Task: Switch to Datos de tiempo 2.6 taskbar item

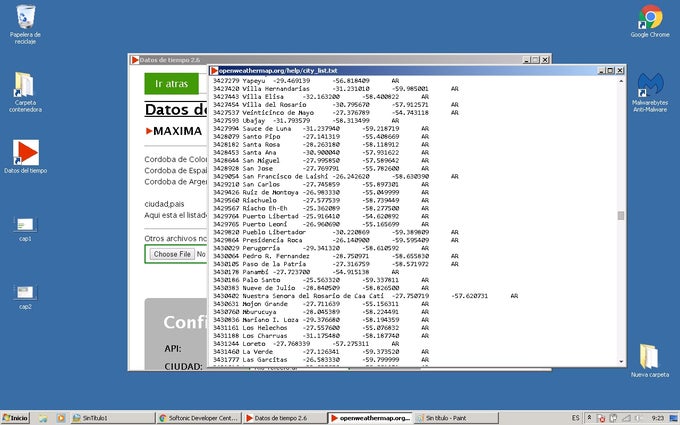Action: (284, 418)
